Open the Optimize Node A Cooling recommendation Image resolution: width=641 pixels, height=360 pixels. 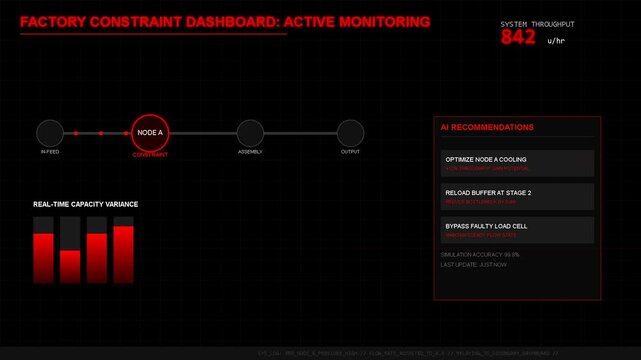[517, 163]
